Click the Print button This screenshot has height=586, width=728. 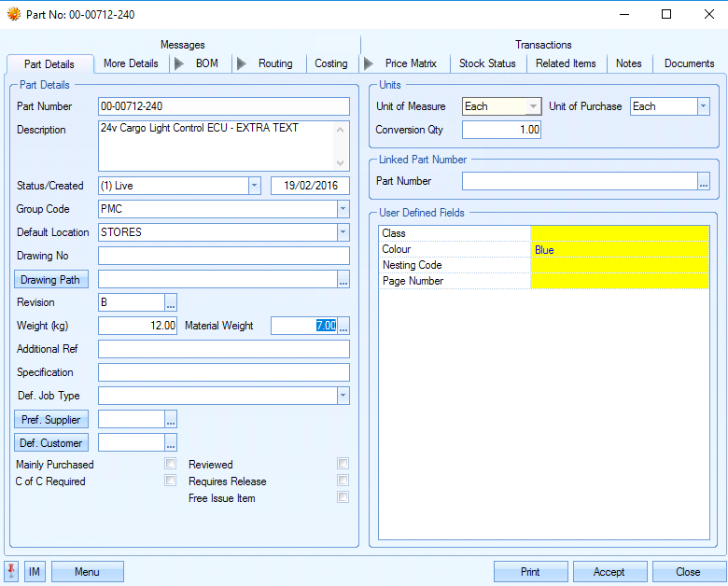pos(530,572)
